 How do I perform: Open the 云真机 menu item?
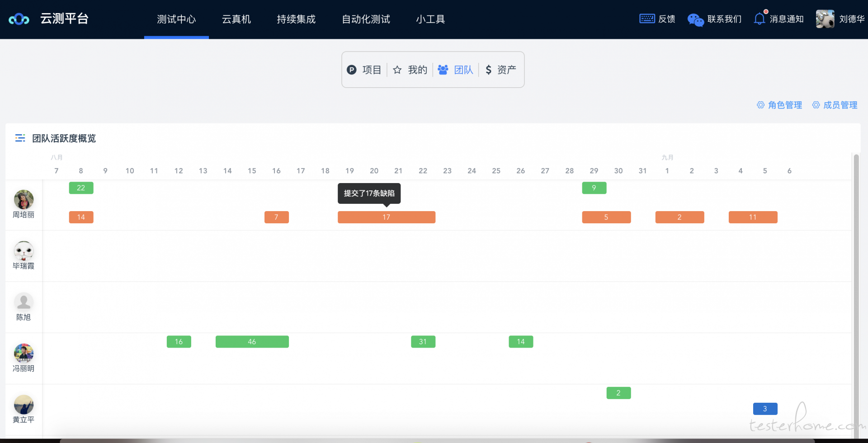[x=236, y=19]
